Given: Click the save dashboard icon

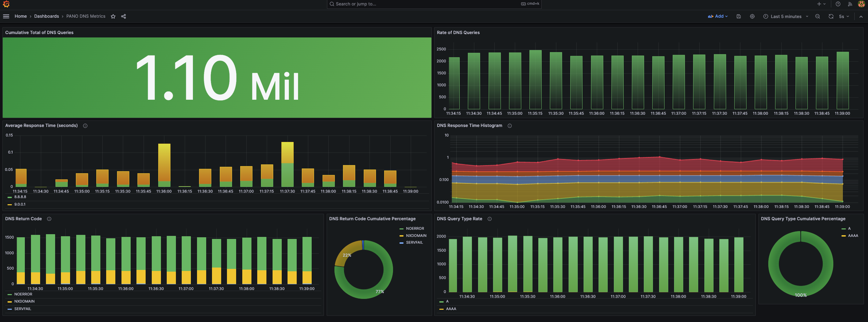Looking at the screenshot, I should [x=739, y=16].
